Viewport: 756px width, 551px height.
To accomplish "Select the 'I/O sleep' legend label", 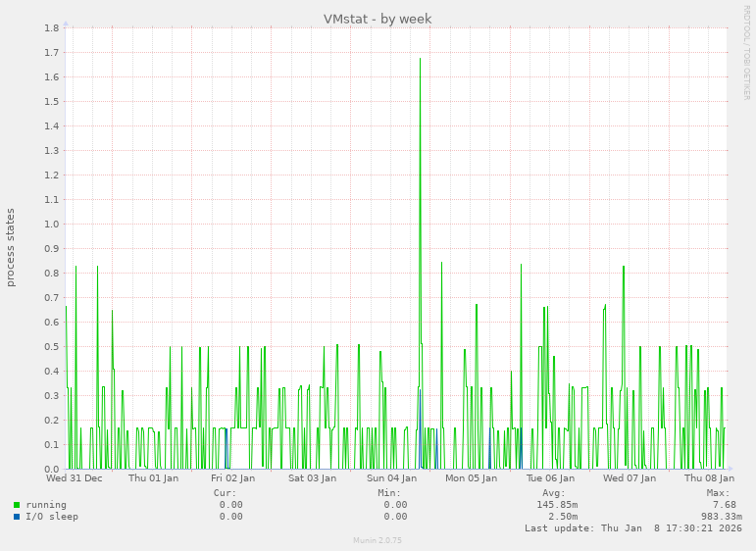I will (52, 517).
